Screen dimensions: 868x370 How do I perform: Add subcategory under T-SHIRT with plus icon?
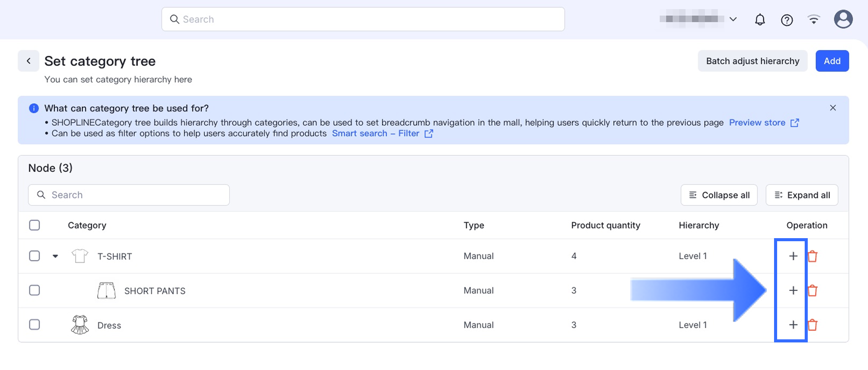tap(793, 256)
